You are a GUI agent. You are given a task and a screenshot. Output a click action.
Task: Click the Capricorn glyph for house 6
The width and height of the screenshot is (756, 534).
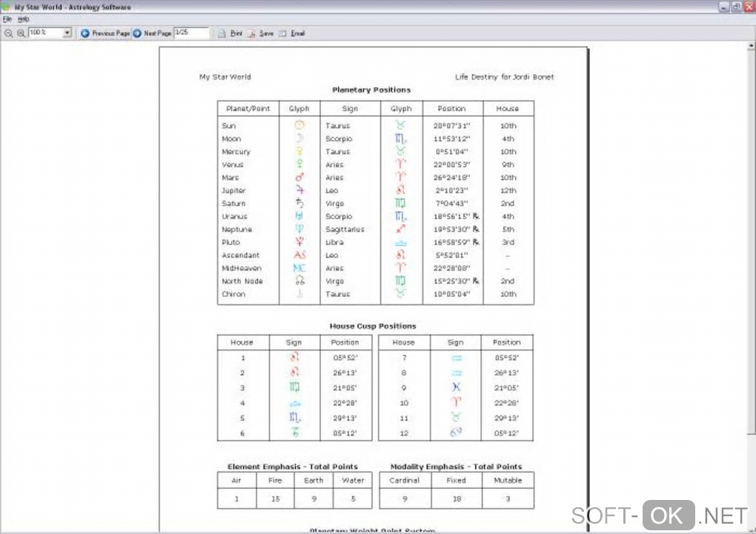coord(295,433)
